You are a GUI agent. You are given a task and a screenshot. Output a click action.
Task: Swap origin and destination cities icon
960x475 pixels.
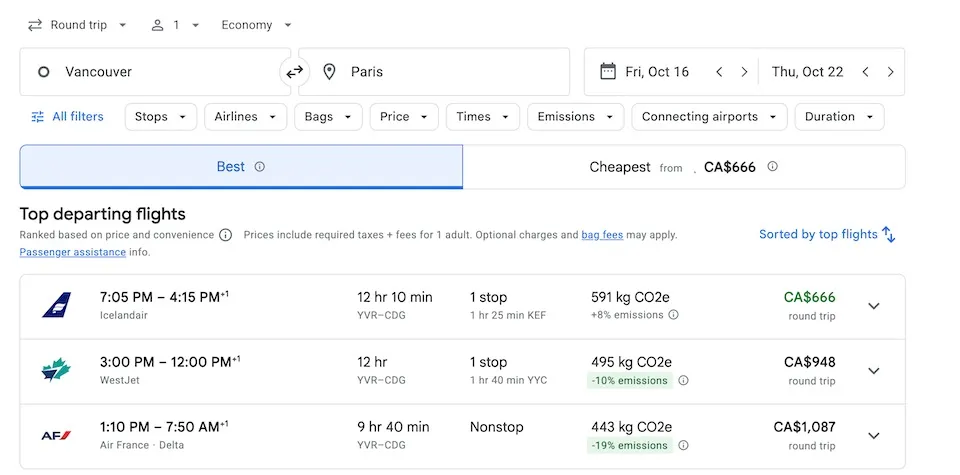tap(294, 72)
